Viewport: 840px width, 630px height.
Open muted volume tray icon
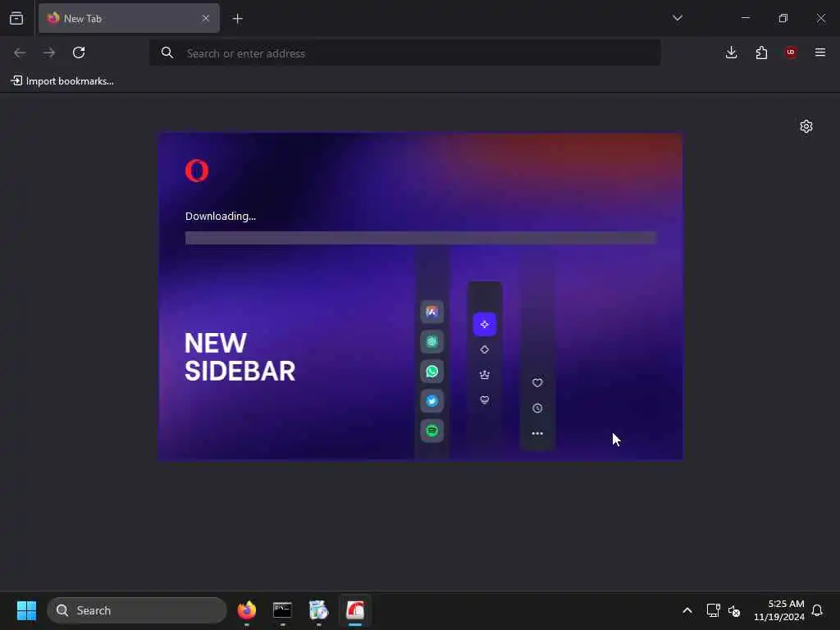(x=734, y=610)
